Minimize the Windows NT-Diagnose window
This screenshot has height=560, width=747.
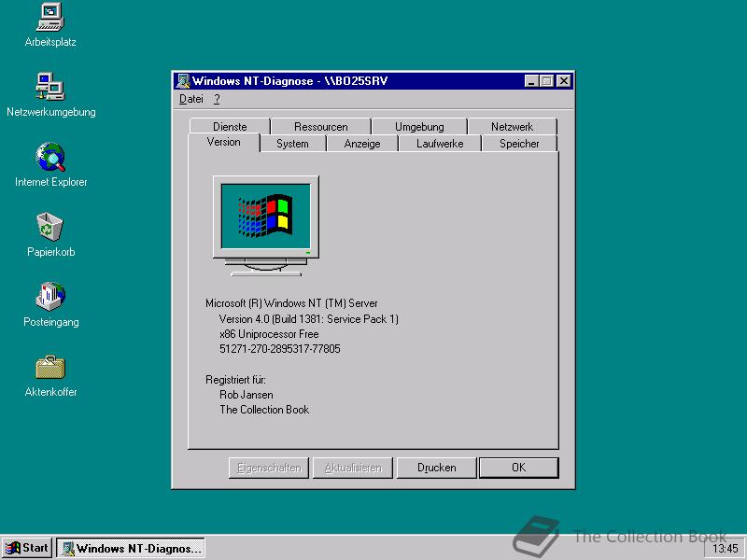(531, 81)
